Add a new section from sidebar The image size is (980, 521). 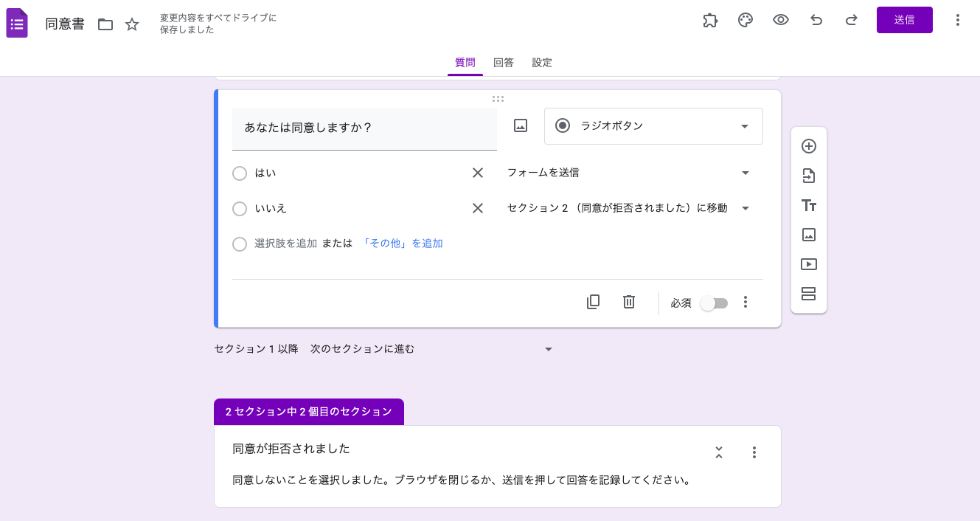[x=809, y=294]
